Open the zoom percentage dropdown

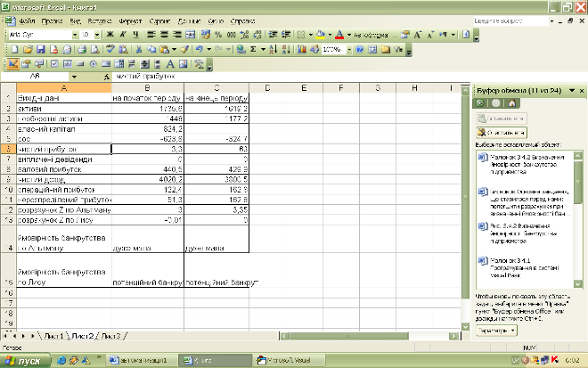(x=347, y=49)
